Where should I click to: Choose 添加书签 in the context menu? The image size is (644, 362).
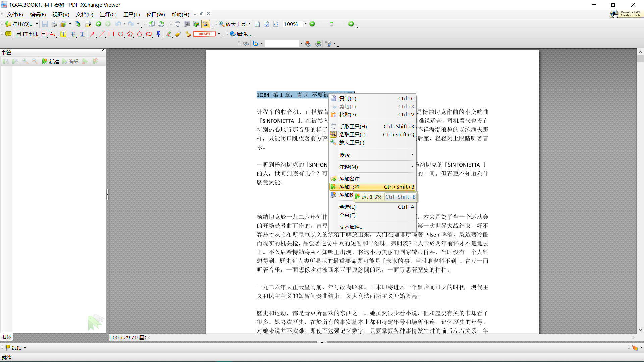point(372,187)
